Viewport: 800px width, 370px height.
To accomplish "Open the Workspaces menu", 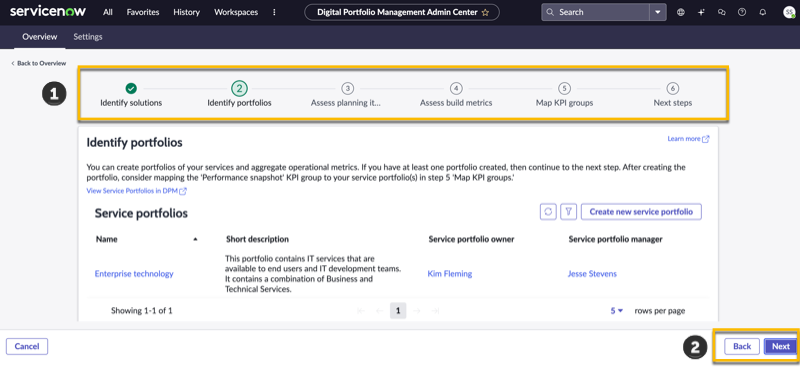I will (236, 12).
